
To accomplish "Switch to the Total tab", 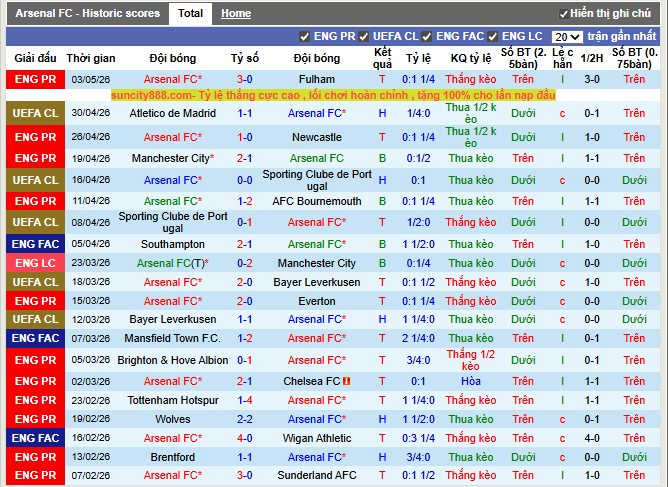I will pos(190,14).
